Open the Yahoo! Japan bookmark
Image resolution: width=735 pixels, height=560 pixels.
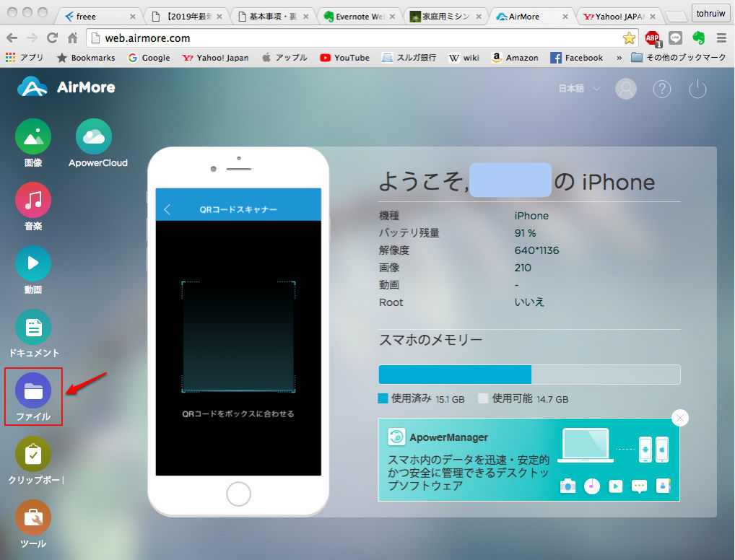(216, 57)
